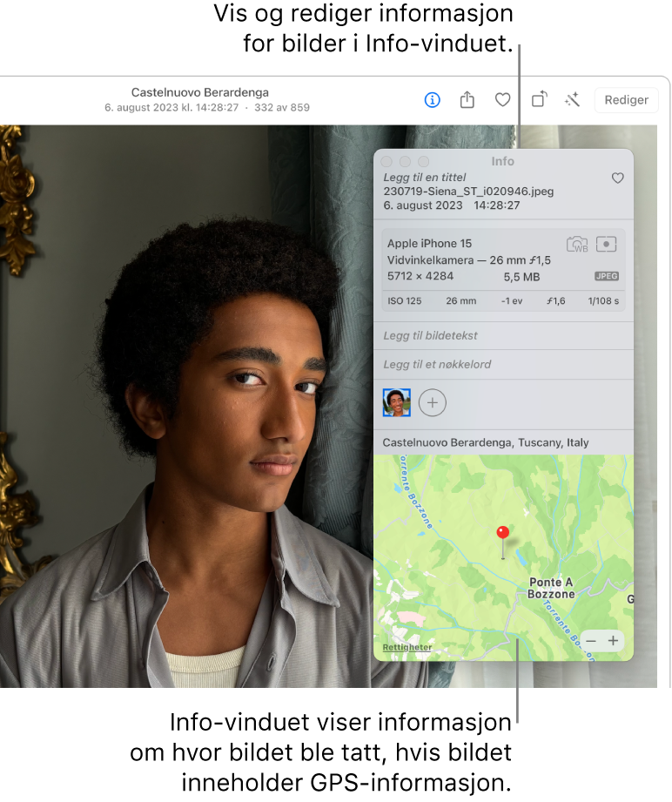
Task: Click the JPEG format badge
Action: [x=607, y=276]
